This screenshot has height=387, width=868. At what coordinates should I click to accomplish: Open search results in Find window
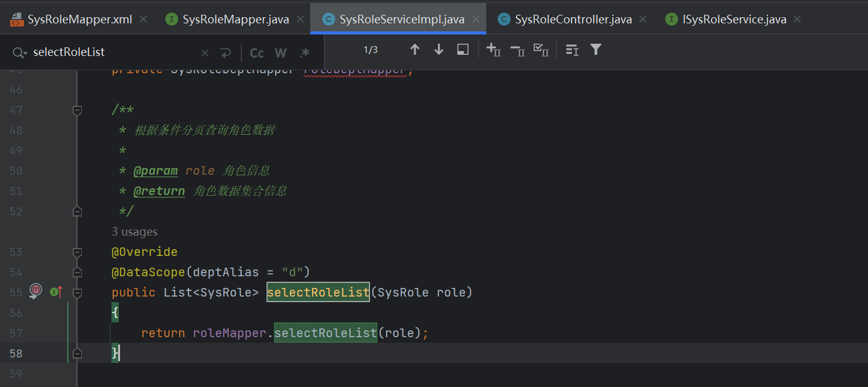pyautogui.click(x=463, y=50)
